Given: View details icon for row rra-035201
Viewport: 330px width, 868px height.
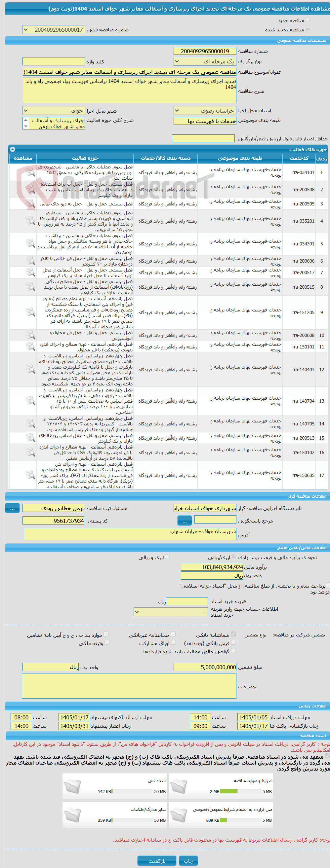Looking at the screenshot, I should tap(30, 221).
